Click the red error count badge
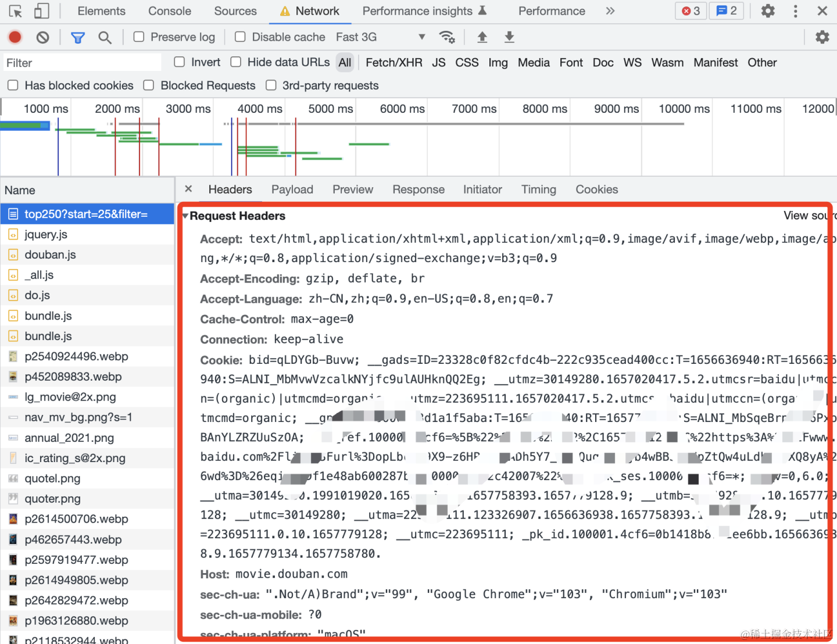The height and width of the screenshot is (644, 837). click(691, 11)
